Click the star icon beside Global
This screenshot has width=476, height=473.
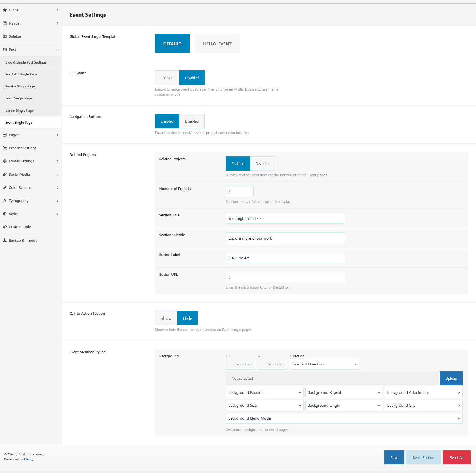point(5,10)
